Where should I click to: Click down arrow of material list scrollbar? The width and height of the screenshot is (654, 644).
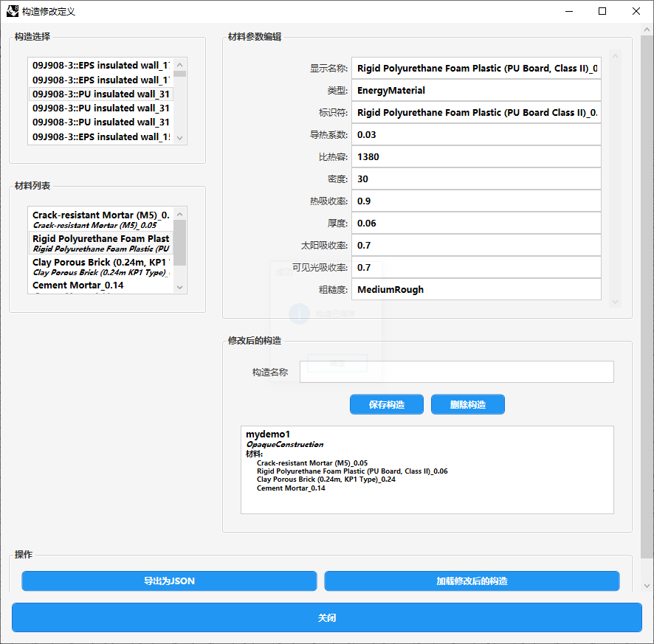(x=180, y=287)
